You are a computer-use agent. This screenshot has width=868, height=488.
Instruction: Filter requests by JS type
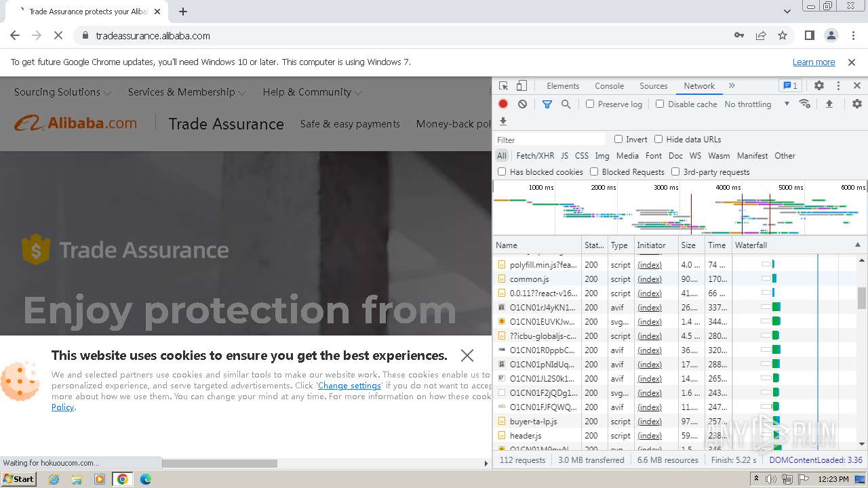tap(564, 156)
